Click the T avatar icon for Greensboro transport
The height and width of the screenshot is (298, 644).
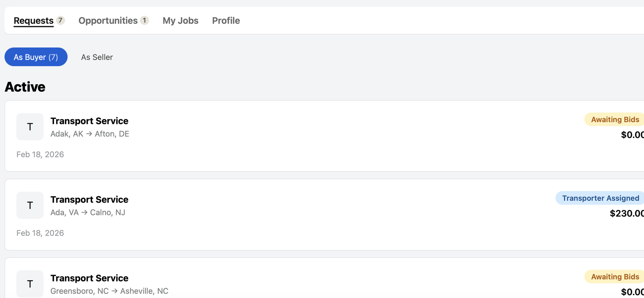pyautogui.click(x=30, y=284)
